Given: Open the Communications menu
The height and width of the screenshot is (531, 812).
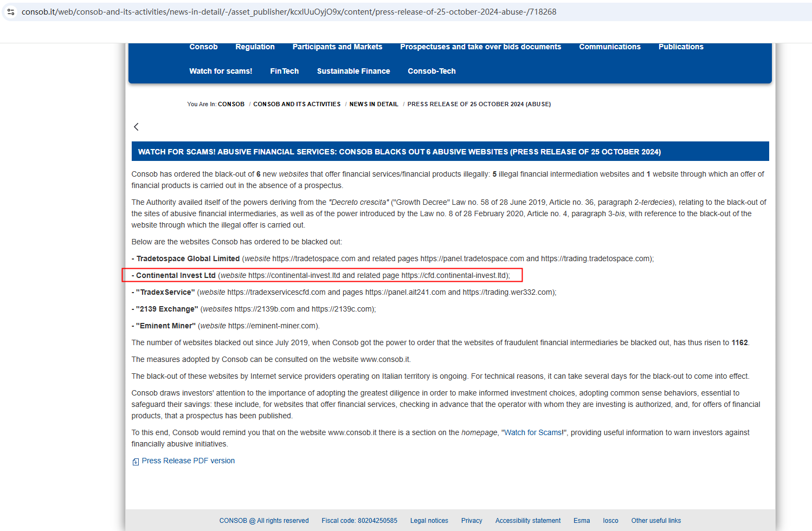Looking at the screenshot, I should pos(610,47).
